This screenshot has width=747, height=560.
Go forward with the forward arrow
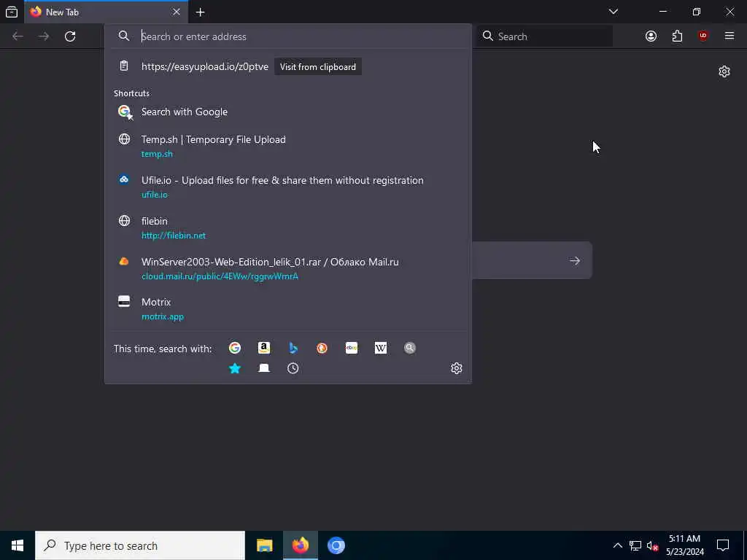[x=44, y=36]
